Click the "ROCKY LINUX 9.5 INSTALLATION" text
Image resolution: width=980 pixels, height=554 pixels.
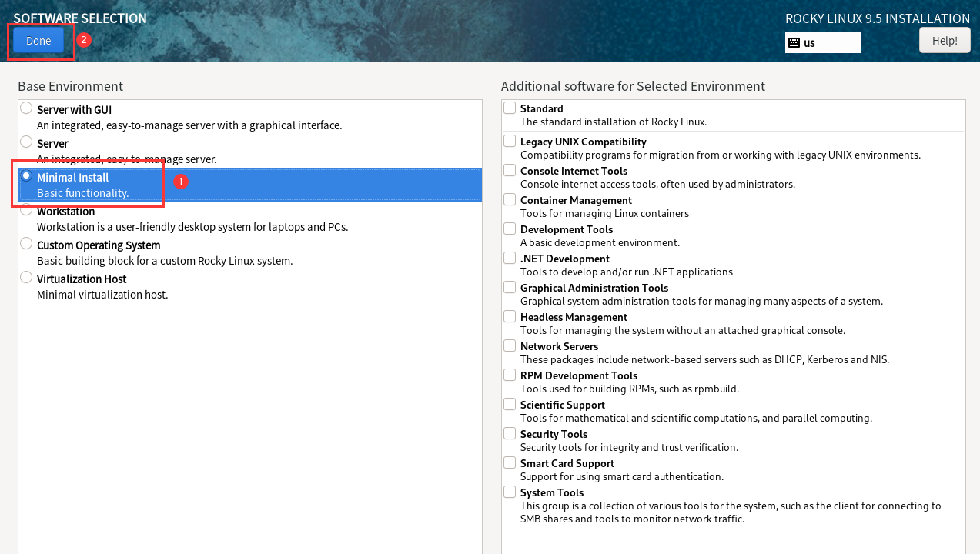[878, 18]
